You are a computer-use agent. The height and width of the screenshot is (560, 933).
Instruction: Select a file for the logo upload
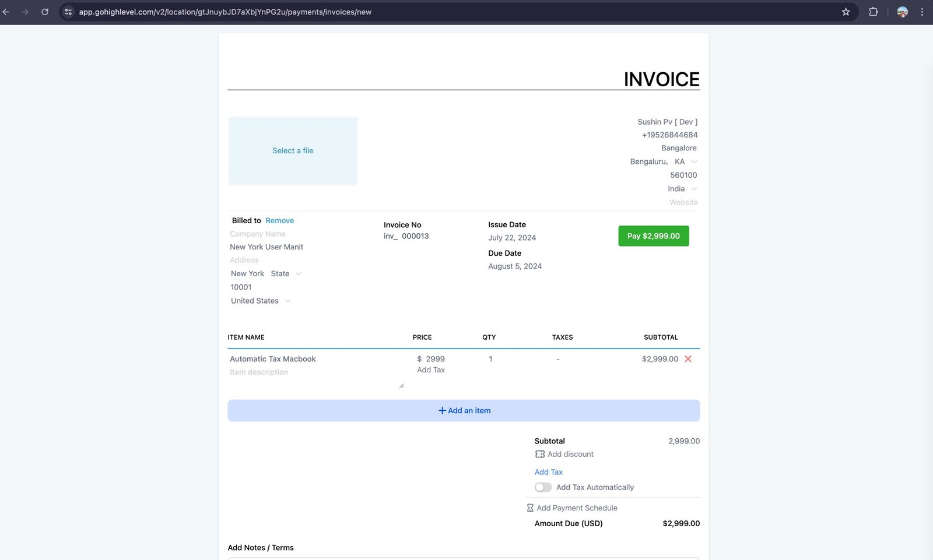click(293, 151)
